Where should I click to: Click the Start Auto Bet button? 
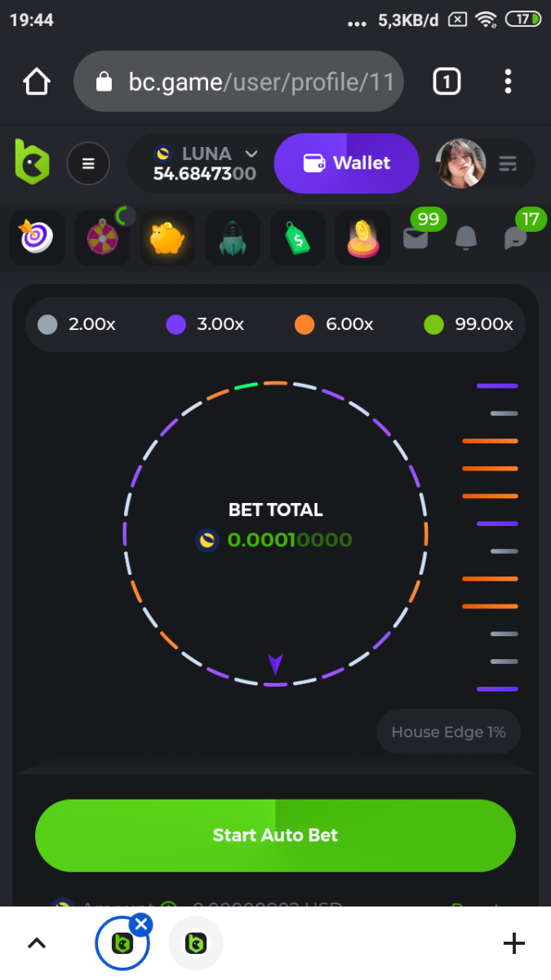[x=275, y=835]
